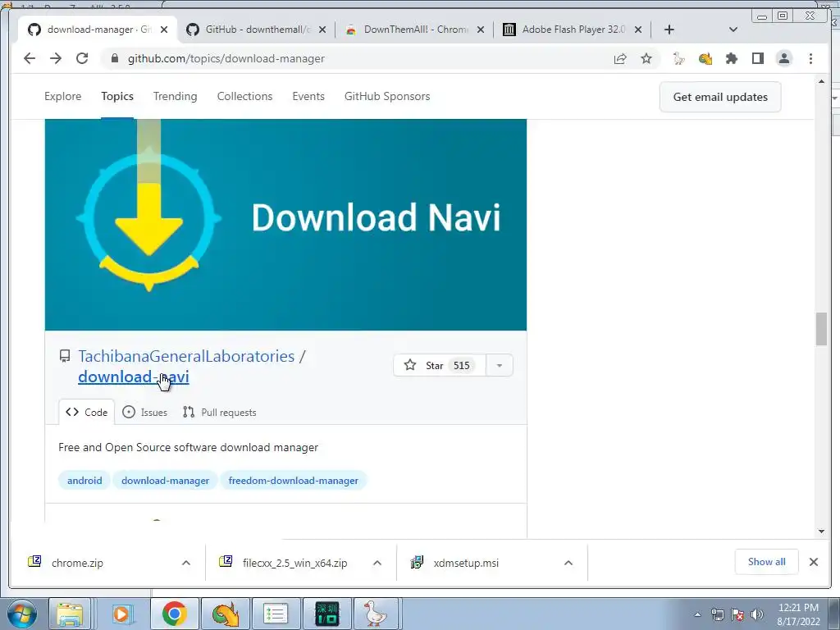Click the download-manager topic tag

pyautogui.click(x=165, y=481)
